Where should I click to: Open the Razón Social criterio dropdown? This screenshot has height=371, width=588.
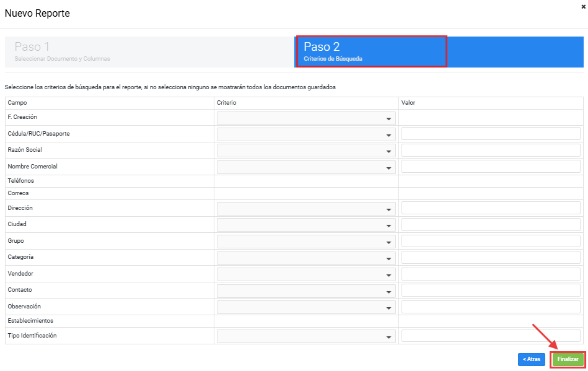[306, 151]
